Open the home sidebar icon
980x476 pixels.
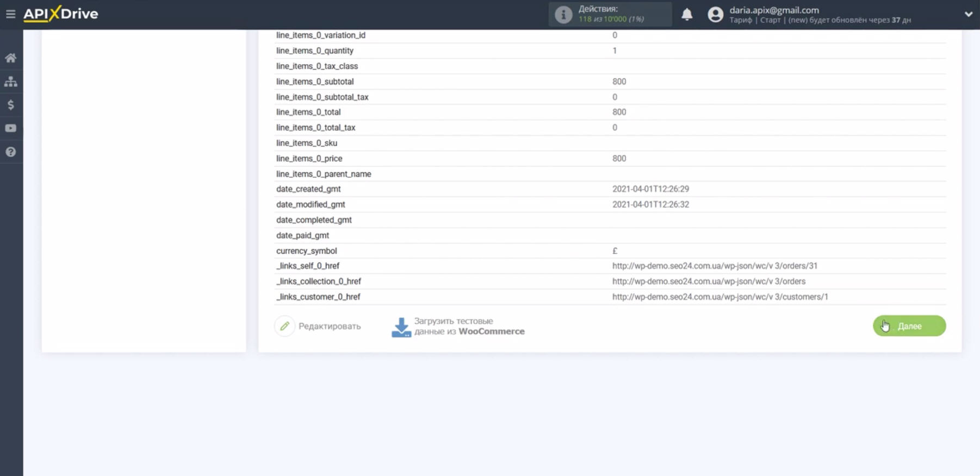pos(11,58)
